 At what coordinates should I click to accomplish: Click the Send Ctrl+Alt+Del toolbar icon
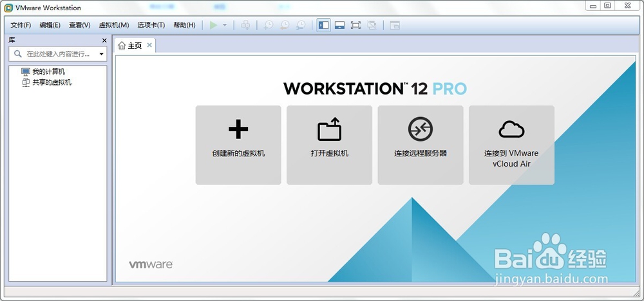245,26
